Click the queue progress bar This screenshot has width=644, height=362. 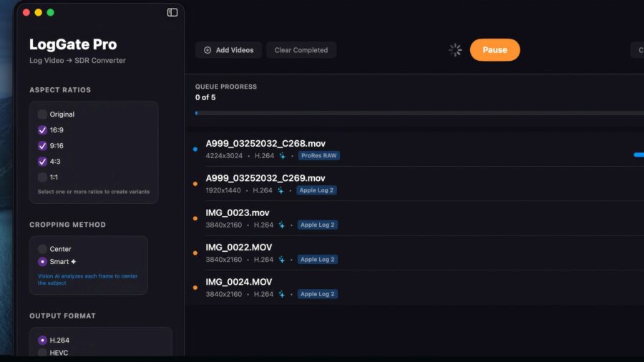pyautogui.click(x=419, y=113)
